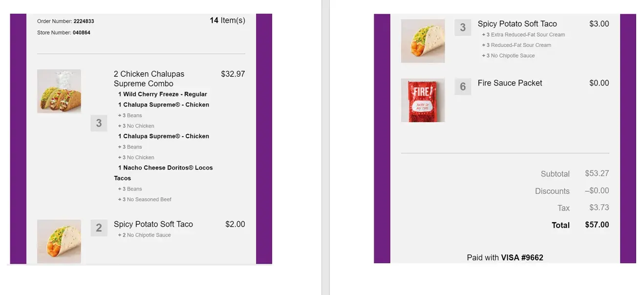
Task: Click the quantity 6 badge for Fire Sauce
Action: pos(463,86)
